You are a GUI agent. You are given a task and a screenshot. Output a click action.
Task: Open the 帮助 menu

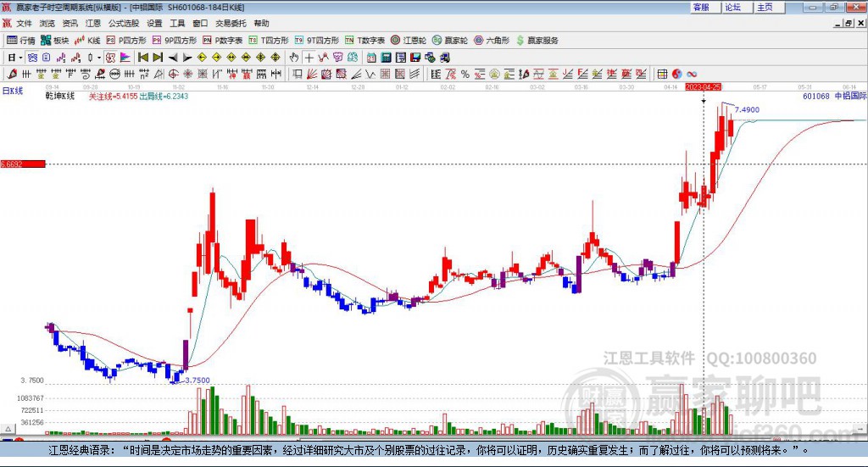pos(261,23)
